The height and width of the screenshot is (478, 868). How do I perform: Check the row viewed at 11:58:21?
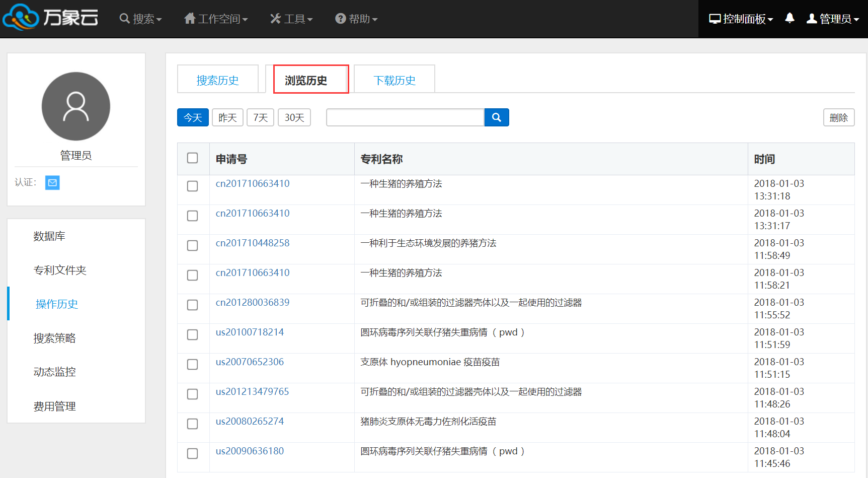coord(192,275)
